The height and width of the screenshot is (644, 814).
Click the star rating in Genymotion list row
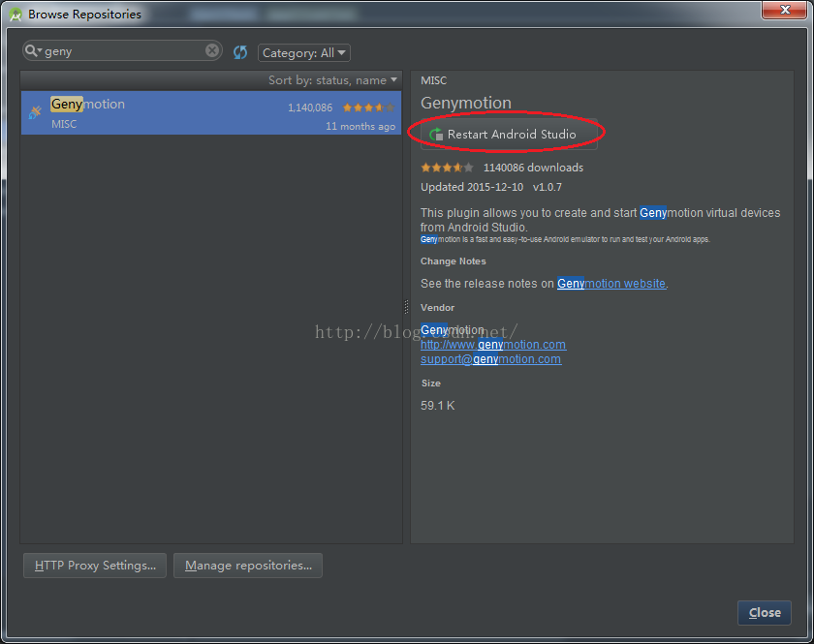(368, 107)
